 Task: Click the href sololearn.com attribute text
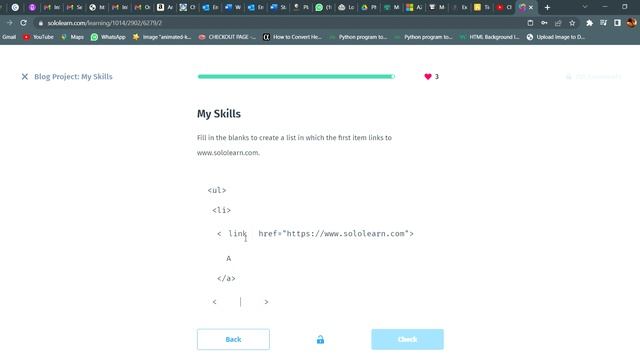pos(336,234)
